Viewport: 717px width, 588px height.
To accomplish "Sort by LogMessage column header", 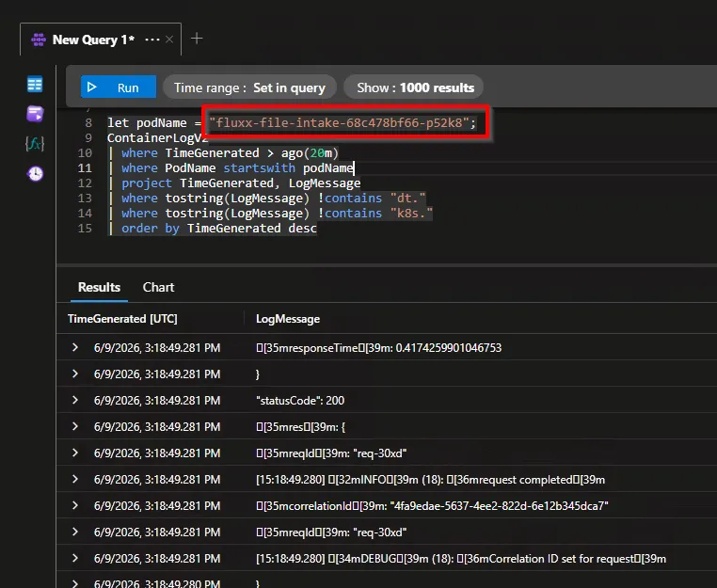I will 288,319.
